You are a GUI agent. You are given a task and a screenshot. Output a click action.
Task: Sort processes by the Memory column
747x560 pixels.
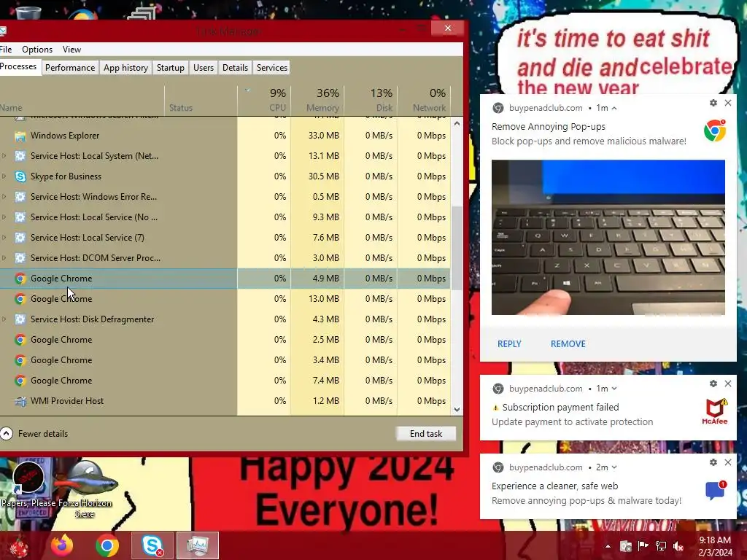point(317,100)
